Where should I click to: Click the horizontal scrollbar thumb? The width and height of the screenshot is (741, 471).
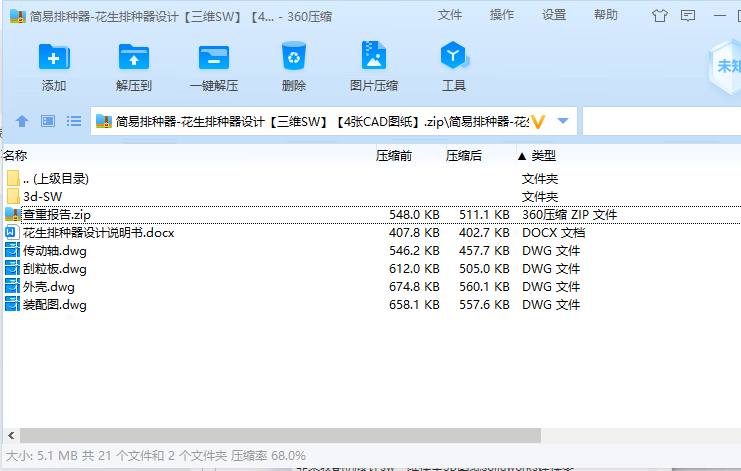[x=280, y=436]
